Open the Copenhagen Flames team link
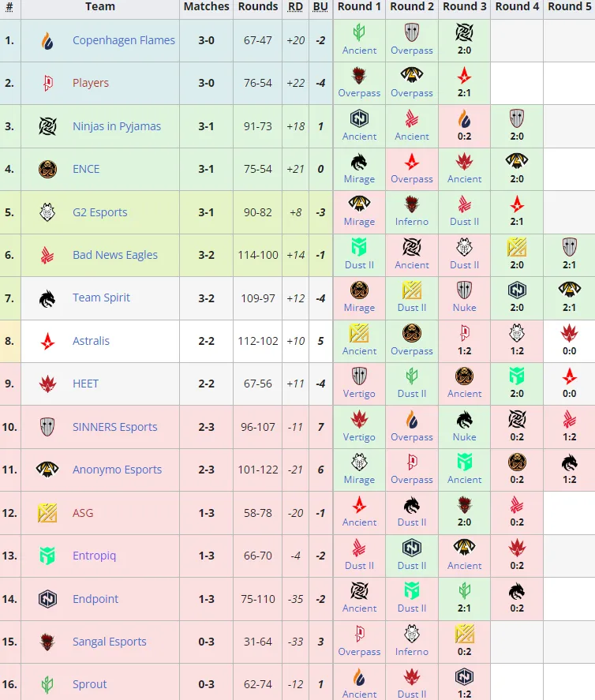595x700 pixels. click(x=124, y=40)
